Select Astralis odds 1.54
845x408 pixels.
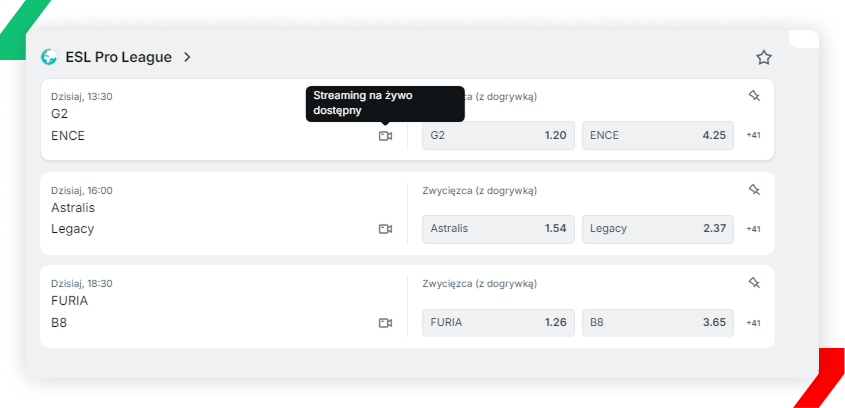pos(498,229)
